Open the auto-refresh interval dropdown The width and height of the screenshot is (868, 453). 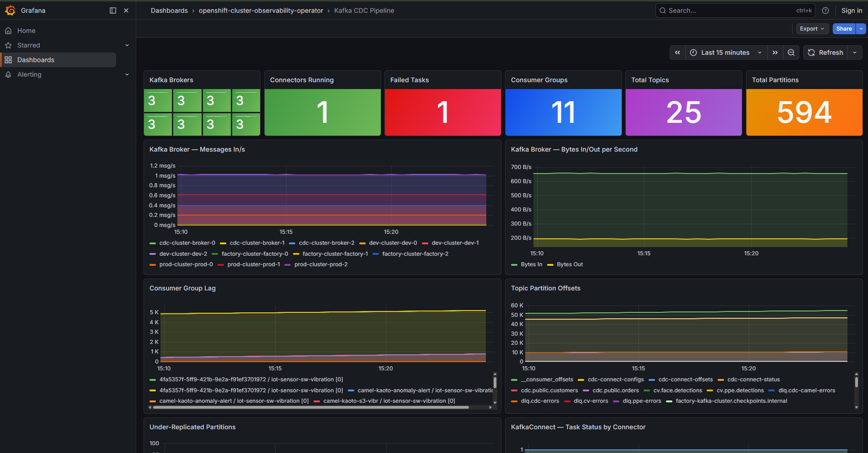click(x=855, y=53)
